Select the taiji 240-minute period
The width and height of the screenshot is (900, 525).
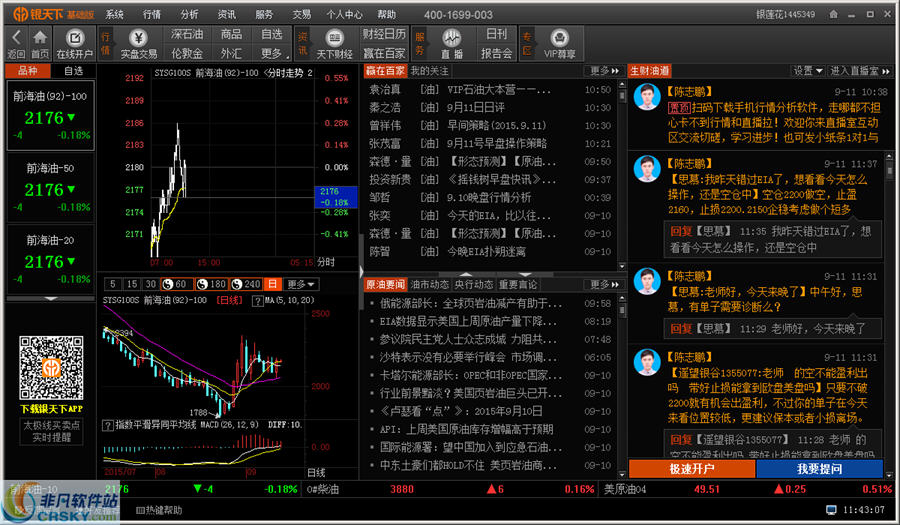[x=246, y=284]
